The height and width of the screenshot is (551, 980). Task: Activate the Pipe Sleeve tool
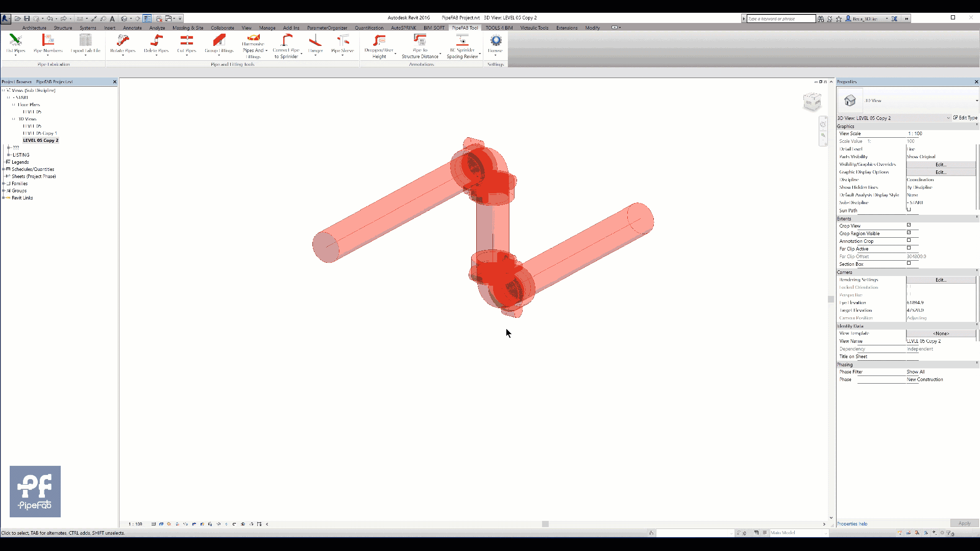click(342, 44)
